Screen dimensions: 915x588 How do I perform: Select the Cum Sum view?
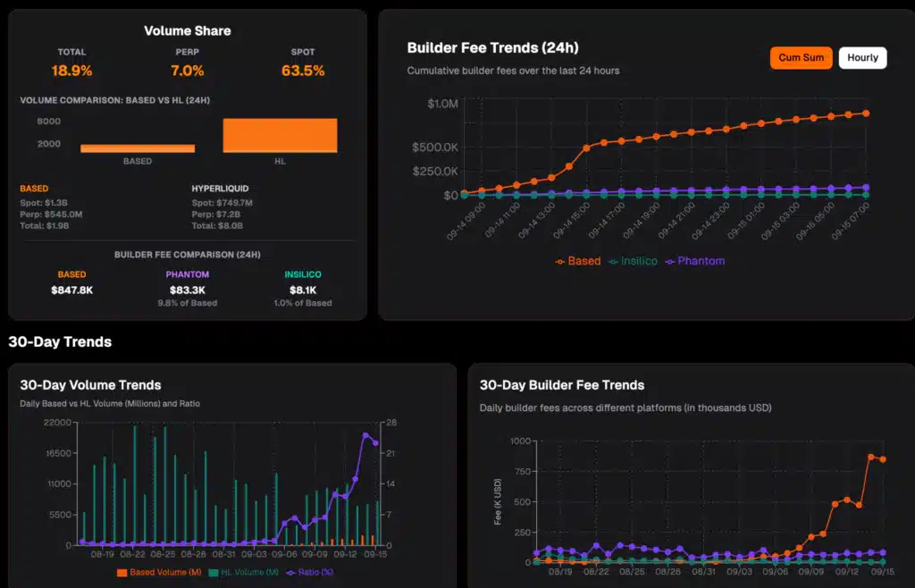pyautogui.click(x=798, y=57)
